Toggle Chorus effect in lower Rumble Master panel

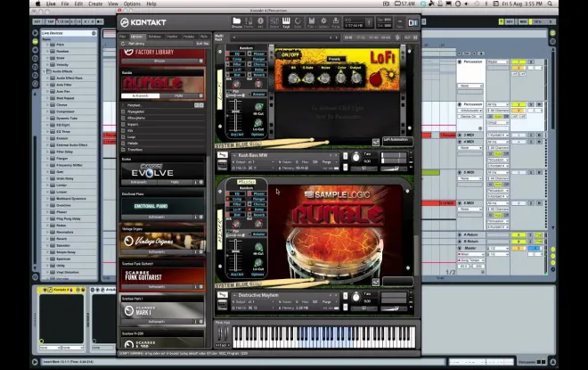(x=258, y=204)
